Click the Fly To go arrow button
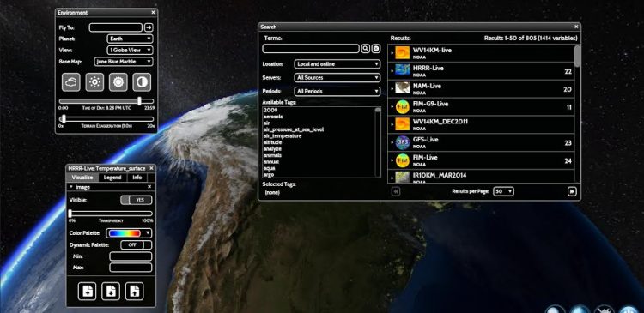 (149, 27)
